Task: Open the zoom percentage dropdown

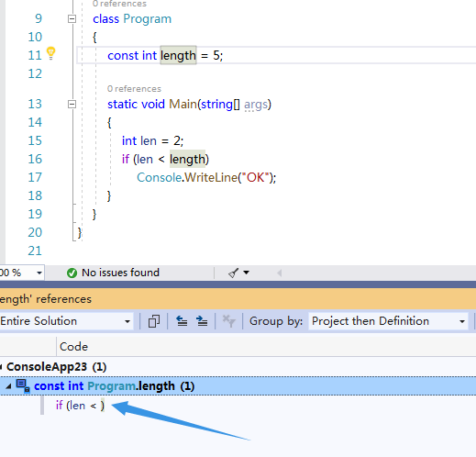Action: tap(39, 273)
